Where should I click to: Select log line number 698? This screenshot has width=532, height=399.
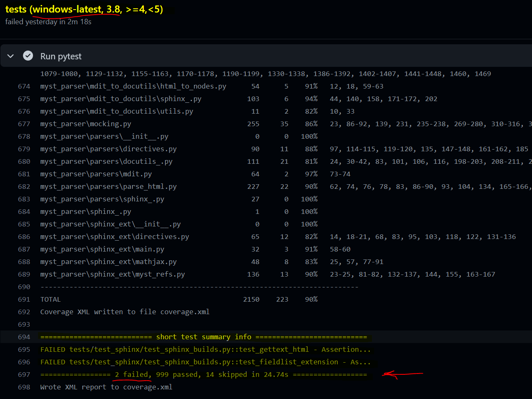pos(24,387)
